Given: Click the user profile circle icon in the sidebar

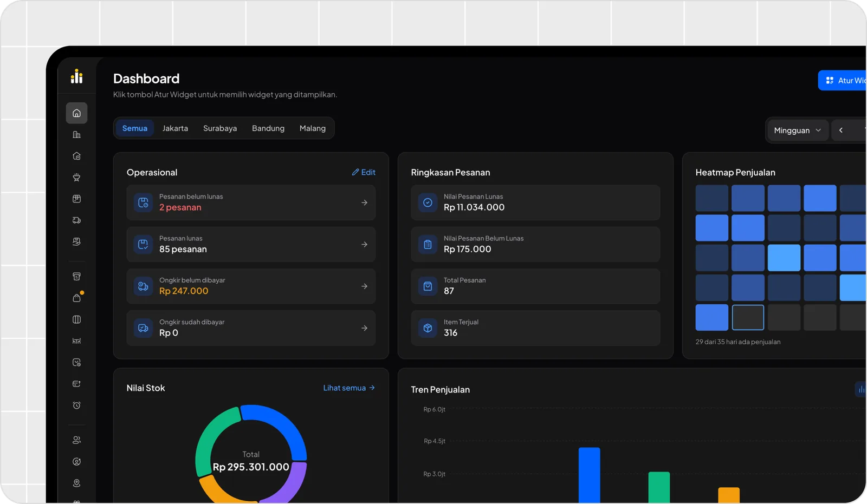Looking at the screenshot, I should point(76,462).
